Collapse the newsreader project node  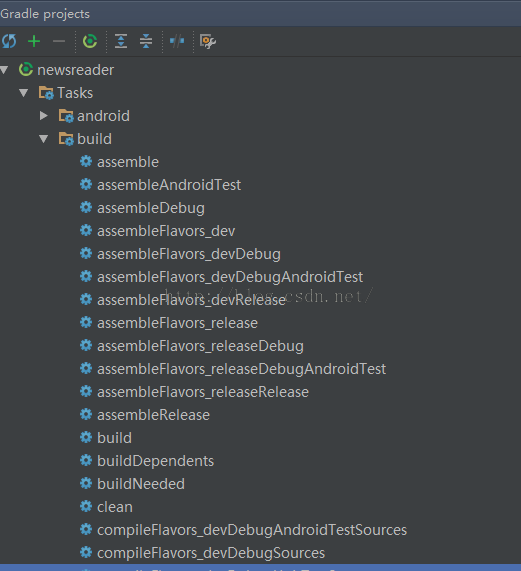point(4,70)
